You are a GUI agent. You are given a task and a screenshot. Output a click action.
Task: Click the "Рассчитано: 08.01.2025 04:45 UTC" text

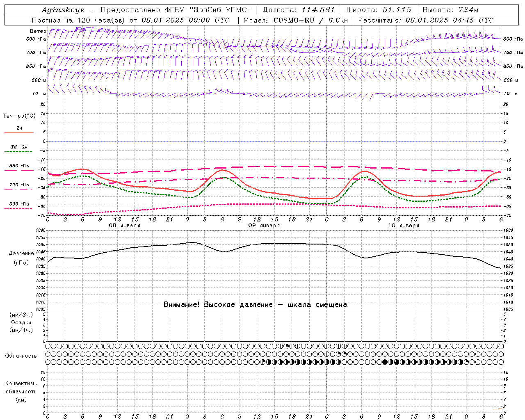(426, 20)
